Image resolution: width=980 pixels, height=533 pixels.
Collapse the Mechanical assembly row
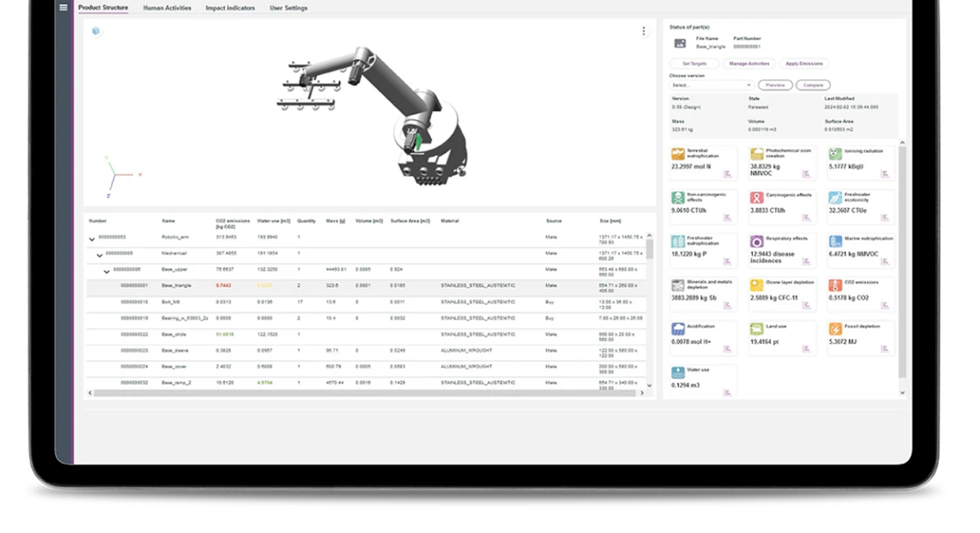[x=99, y=255]
